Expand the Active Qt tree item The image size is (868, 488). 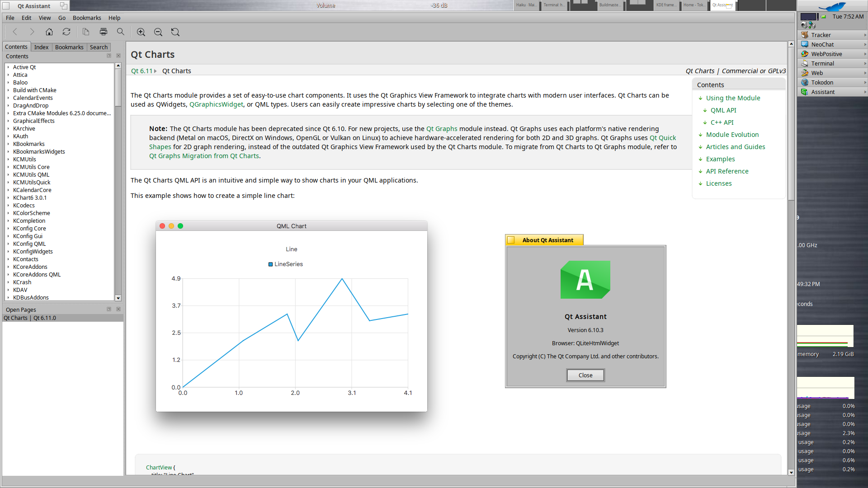[8, 67]
